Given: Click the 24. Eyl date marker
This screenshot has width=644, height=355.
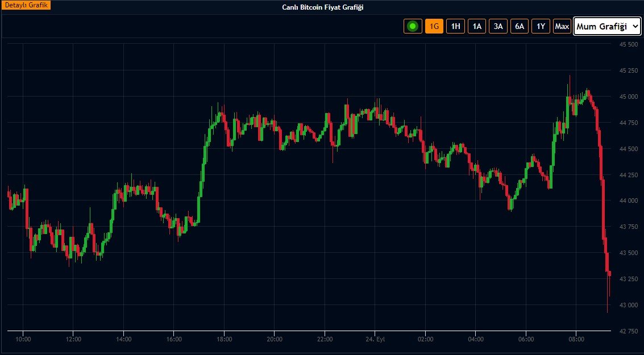Looking at the screenshot, I should pos(375,339).
